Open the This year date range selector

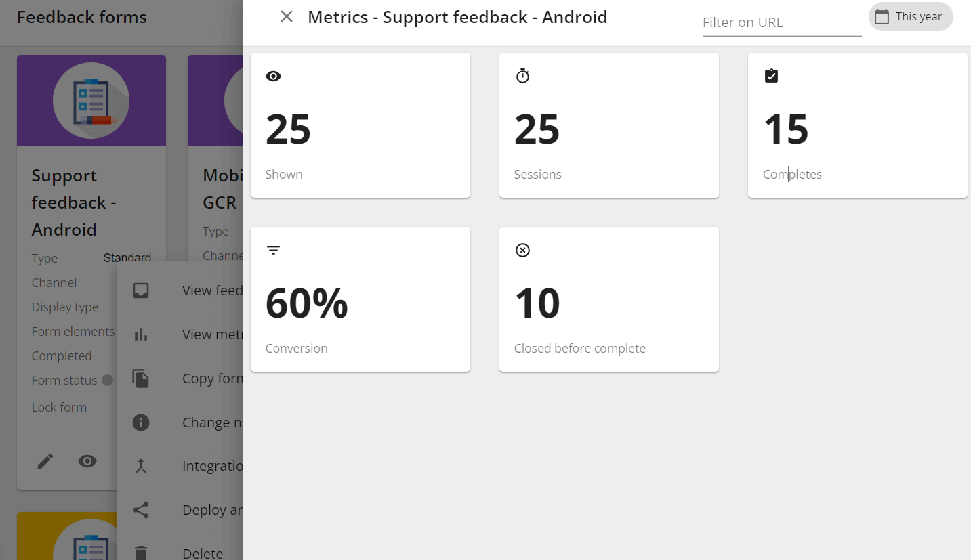911,16
